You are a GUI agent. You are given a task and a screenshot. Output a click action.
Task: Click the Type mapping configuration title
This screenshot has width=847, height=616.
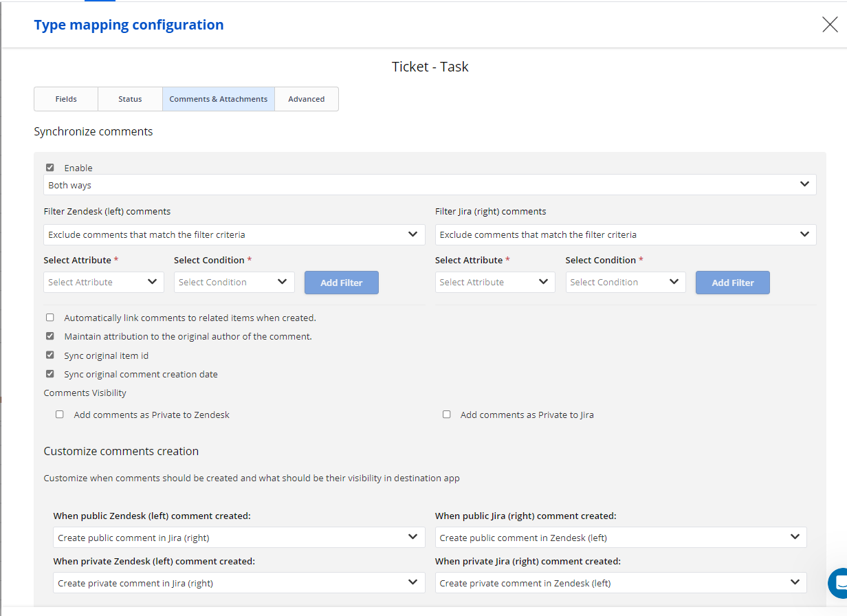coord(129,25)
